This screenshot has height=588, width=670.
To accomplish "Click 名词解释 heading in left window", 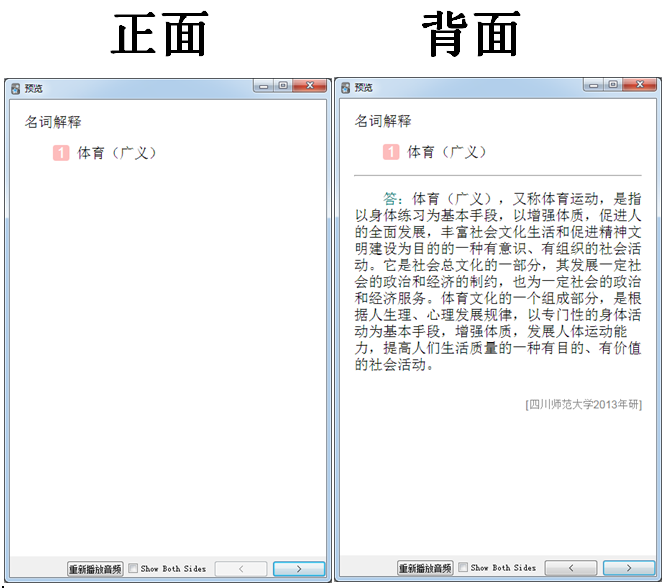I will click(x=53, y=122).
